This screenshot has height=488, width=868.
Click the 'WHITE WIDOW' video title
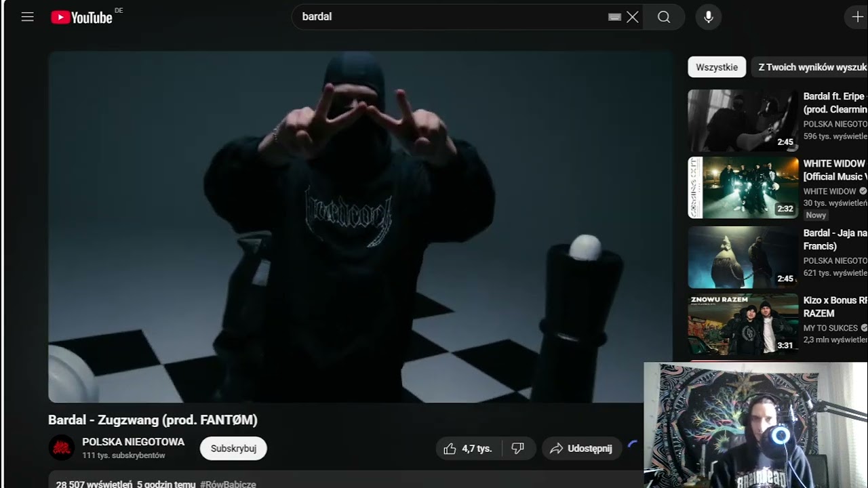pos(835,170)
